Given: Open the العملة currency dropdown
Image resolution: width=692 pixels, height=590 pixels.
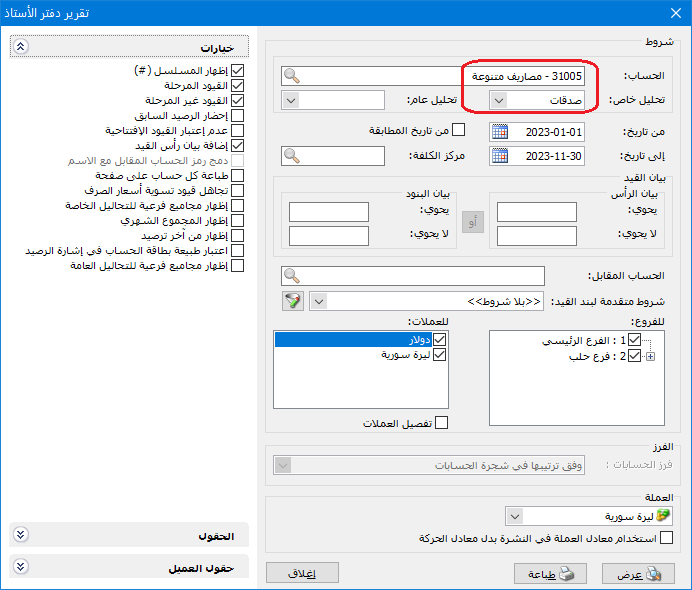Looking at the screenshot, I should 515,515.
